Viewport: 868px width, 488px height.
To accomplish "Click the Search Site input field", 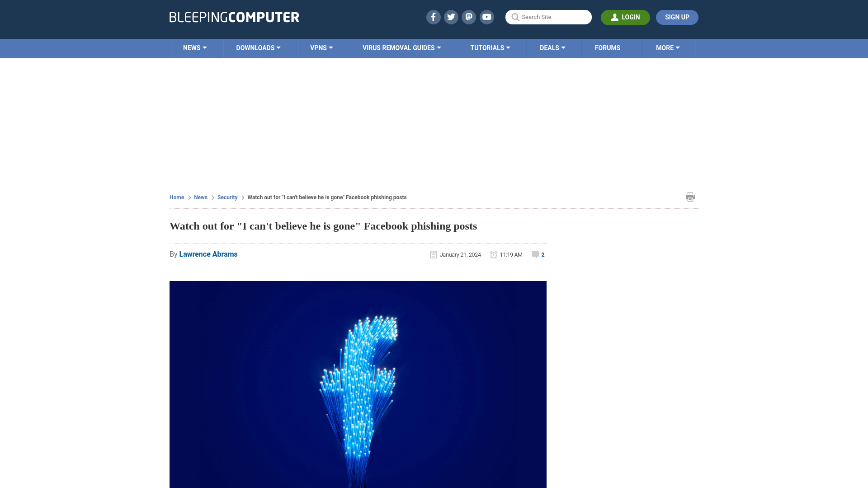I will click(548, 17).
